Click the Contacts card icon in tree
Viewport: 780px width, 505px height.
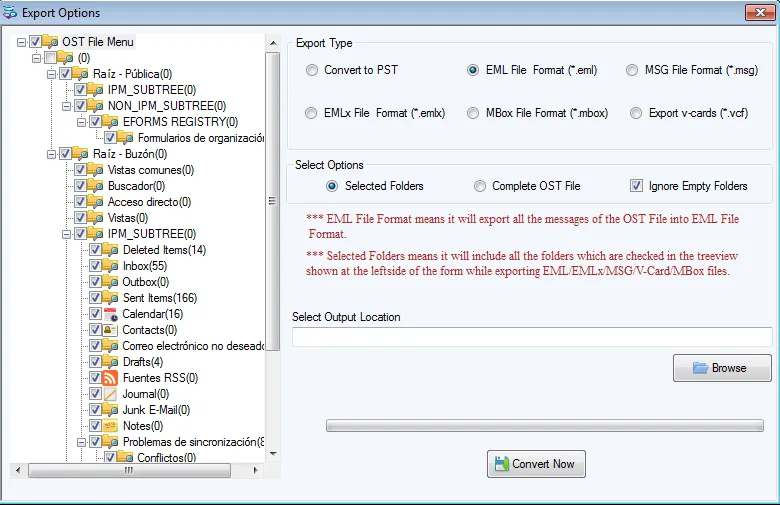110,330
